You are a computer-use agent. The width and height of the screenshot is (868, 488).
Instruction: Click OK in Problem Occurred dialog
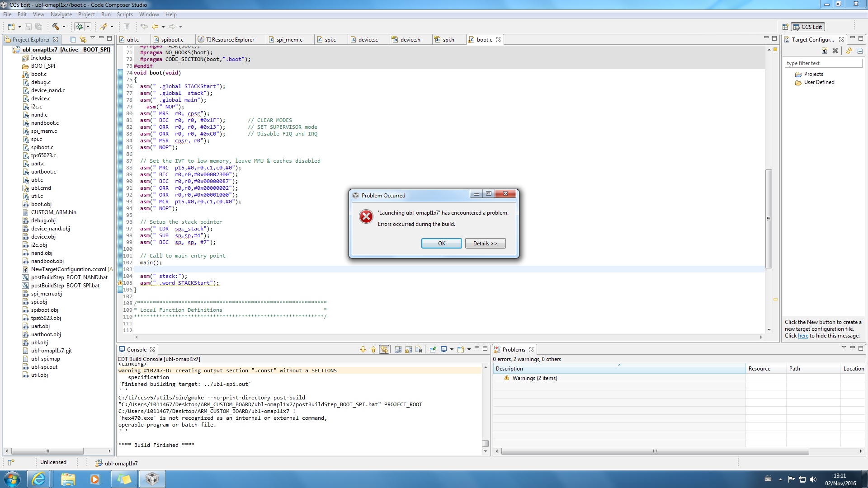442,244
